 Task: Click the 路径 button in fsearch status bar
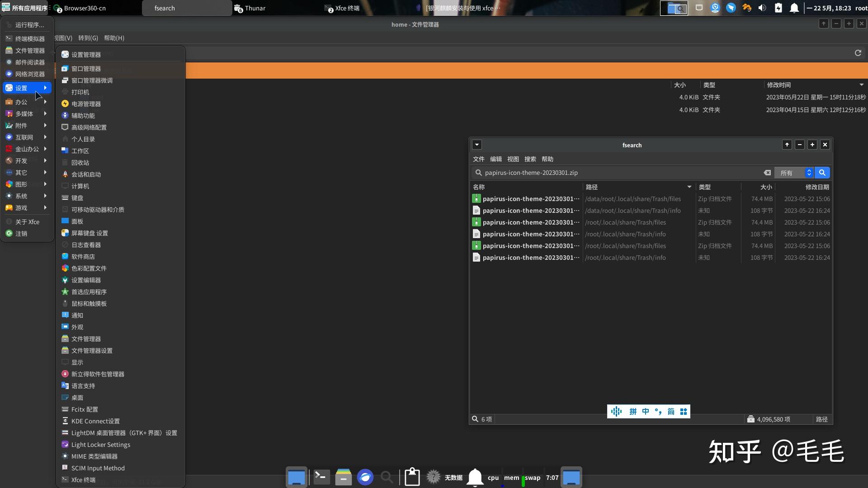(821, 419)
